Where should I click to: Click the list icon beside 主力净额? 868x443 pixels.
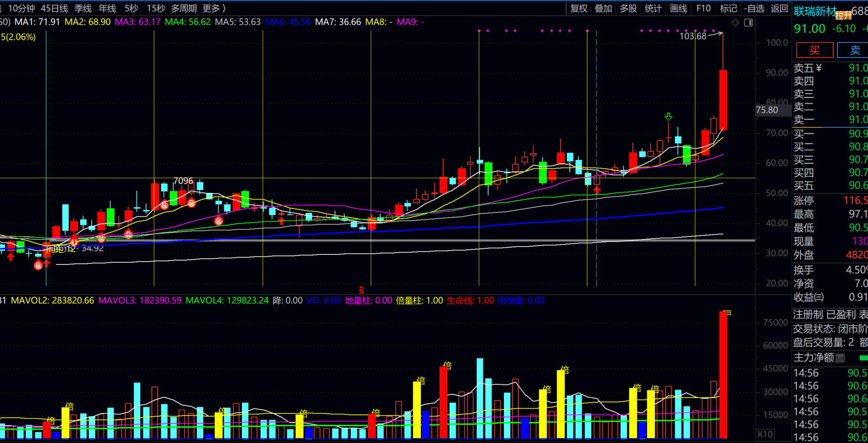pyautogui.click(x=840, y=358)
